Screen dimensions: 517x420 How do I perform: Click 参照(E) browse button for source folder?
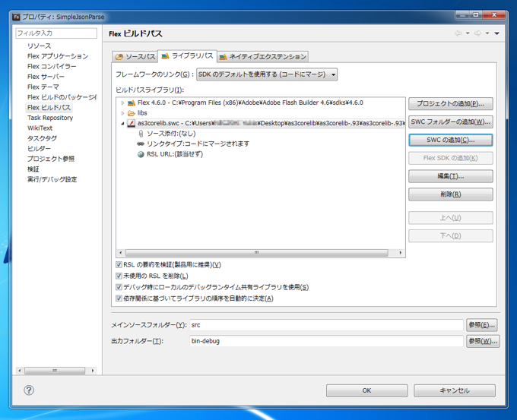tap(482, 325)
